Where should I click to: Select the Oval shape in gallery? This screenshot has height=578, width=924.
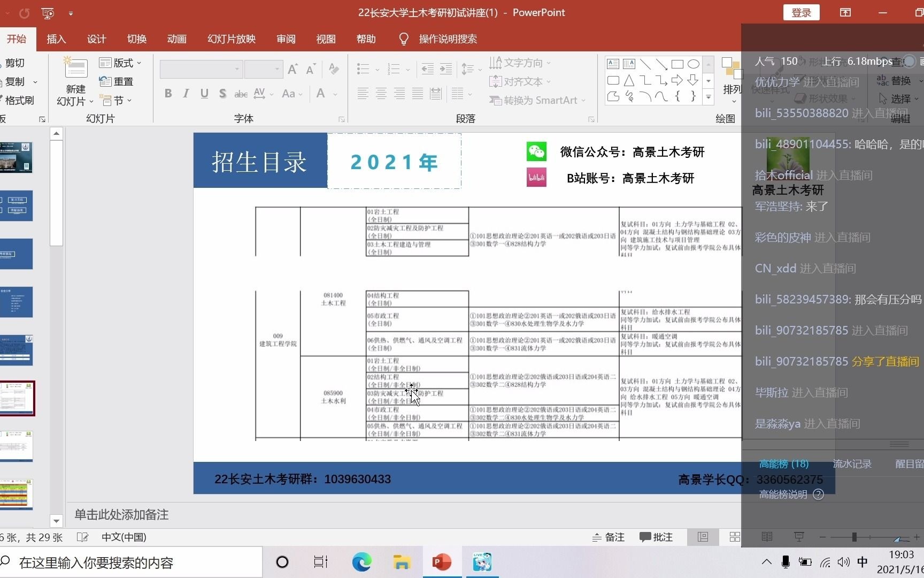(694, 64)
